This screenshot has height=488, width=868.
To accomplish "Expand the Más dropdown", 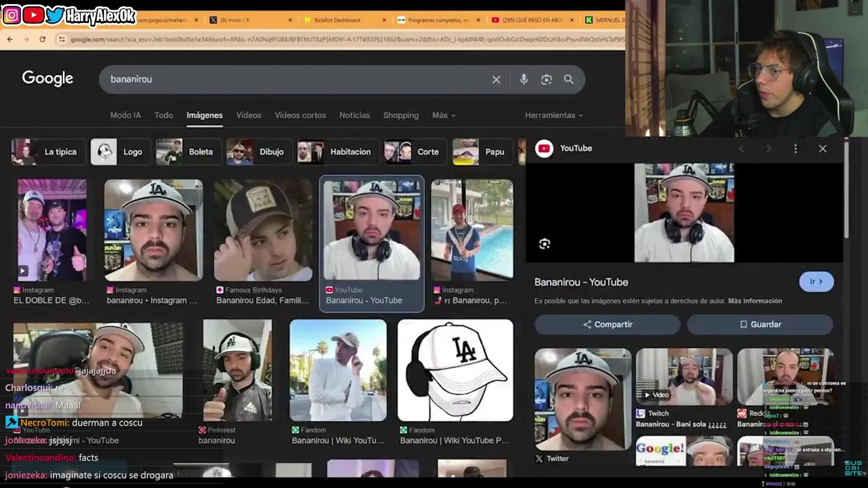I will coord(443,115).
